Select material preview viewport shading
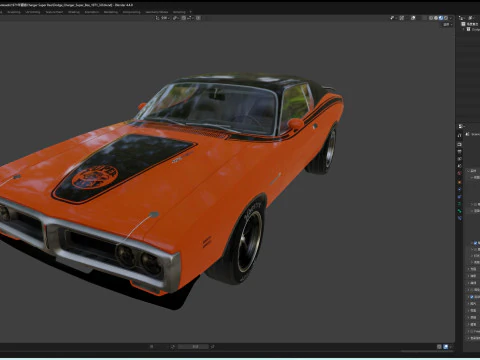The width and height of the screenshot is (480, 360). [x=441, y=18]
